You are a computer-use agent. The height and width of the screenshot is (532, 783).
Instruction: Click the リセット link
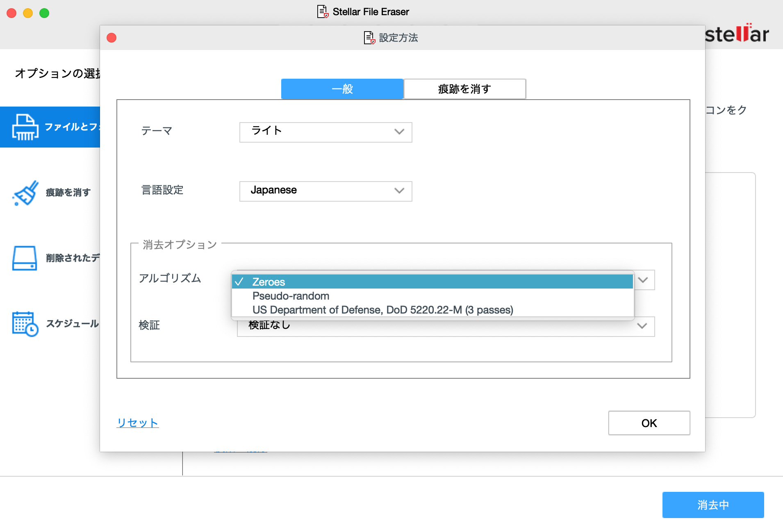click(x=138, y=423)
